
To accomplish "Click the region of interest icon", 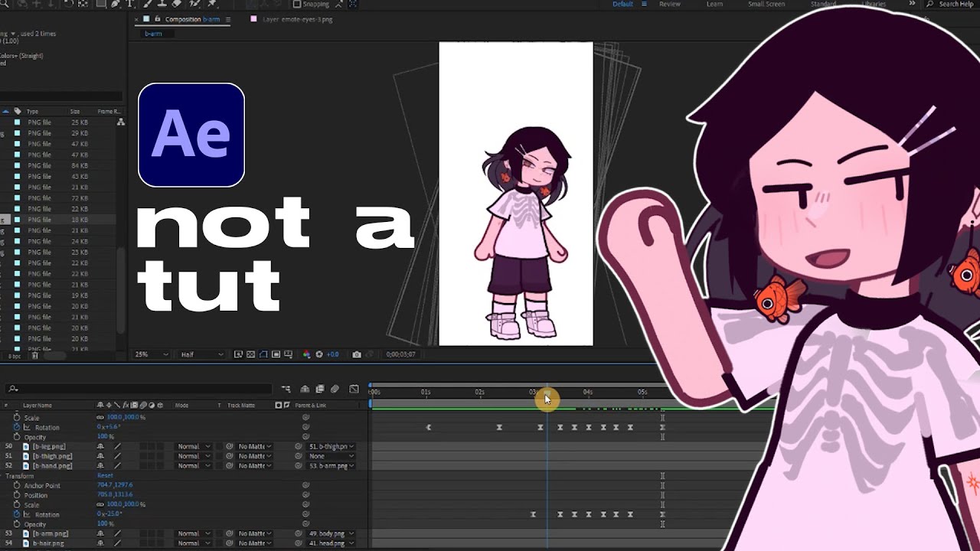I will [276, 354].
